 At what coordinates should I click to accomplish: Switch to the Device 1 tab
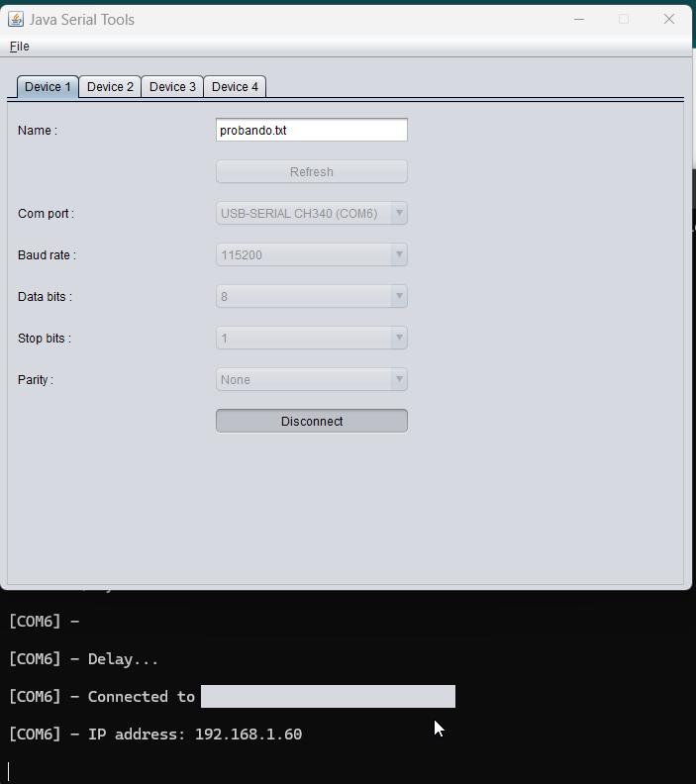click(x=48, y=87)
